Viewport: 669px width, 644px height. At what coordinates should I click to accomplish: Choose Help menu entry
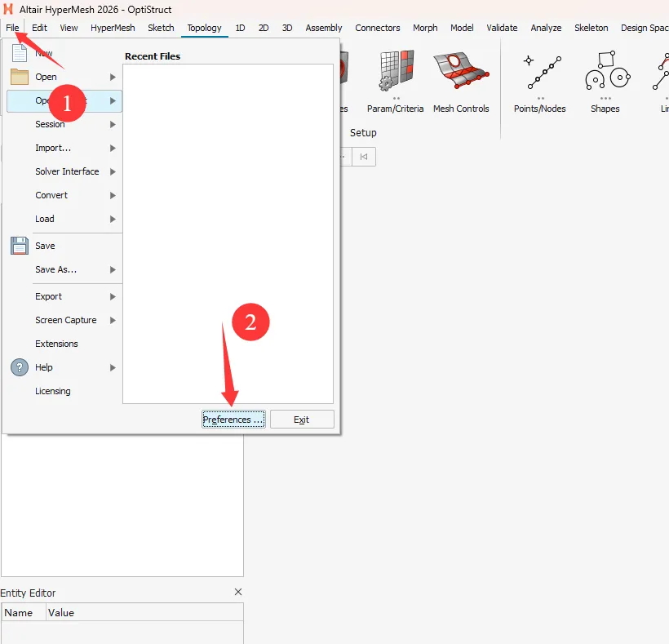44,367
